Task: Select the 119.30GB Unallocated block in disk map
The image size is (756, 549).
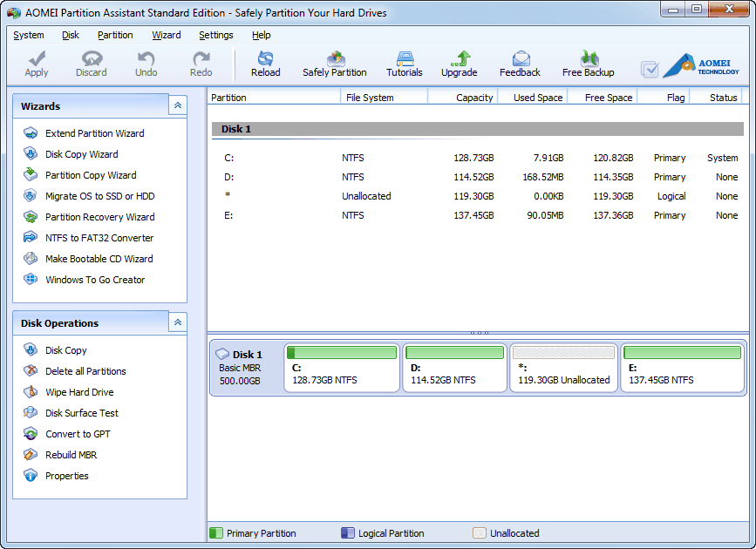Action: point(563,368)
